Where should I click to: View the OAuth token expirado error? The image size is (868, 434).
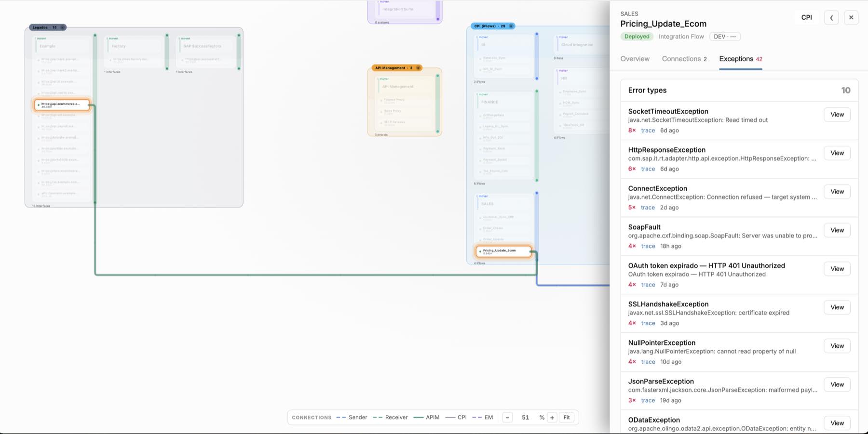click(x=837, y=269)
